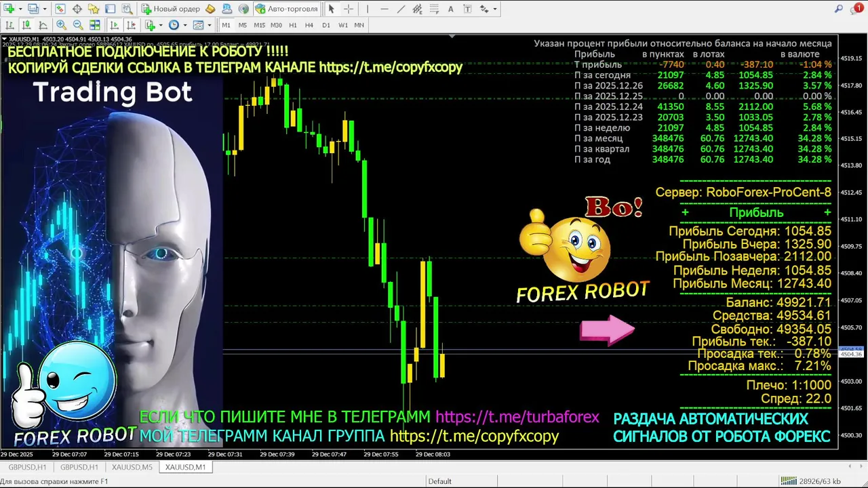Select the D1 timeframe
Screen dimensions: 868x488
(326, 25)
